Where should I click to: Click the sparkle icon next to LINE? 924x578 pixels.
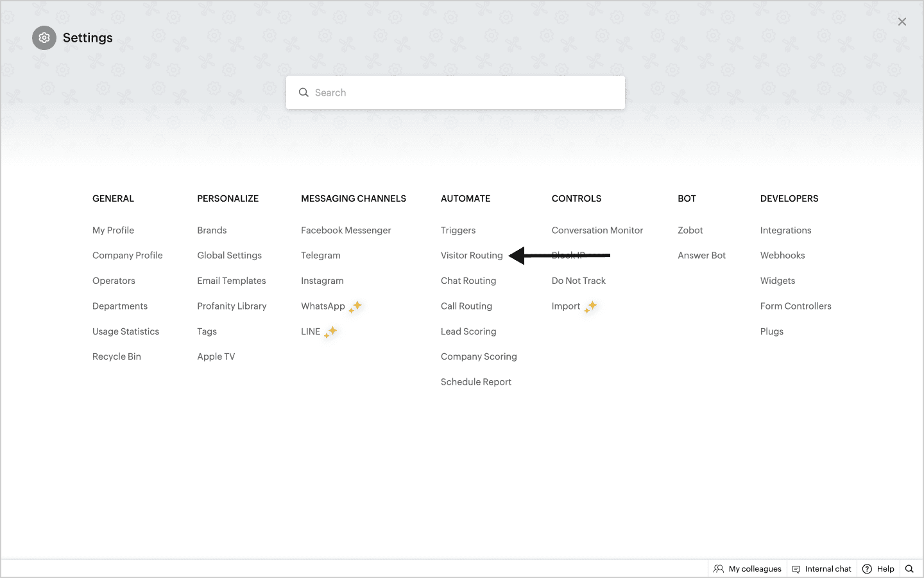pos(330,332)
